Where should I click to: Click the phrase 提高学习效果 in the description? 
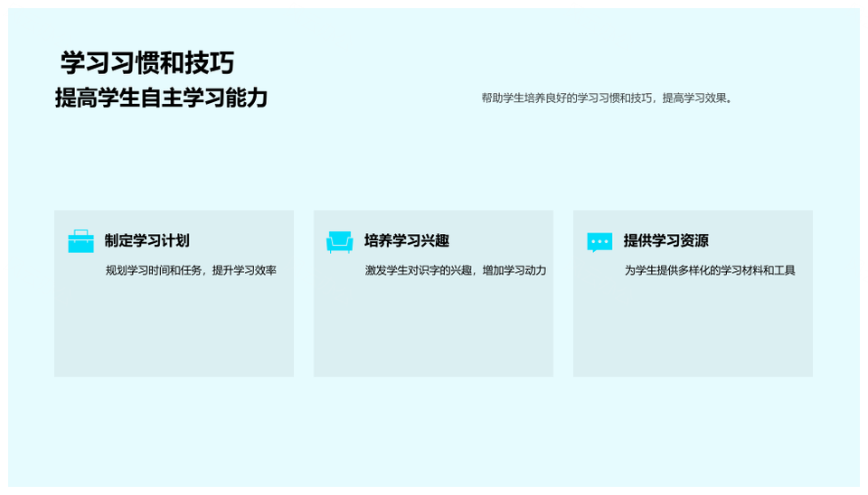694,98
